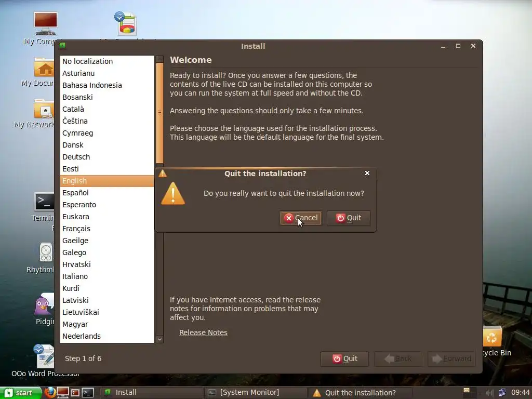Select Hrvatski language
This screenshot has width=532, height=399.
107,264
